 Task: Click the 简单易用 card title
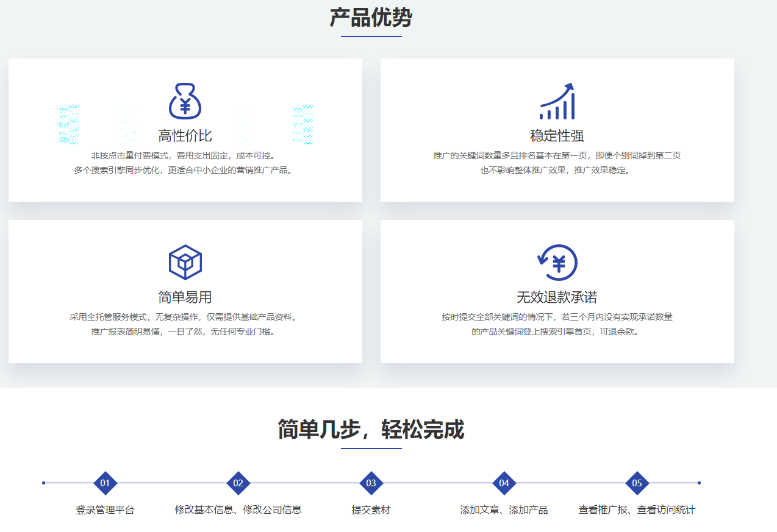[x=185, y=297]
